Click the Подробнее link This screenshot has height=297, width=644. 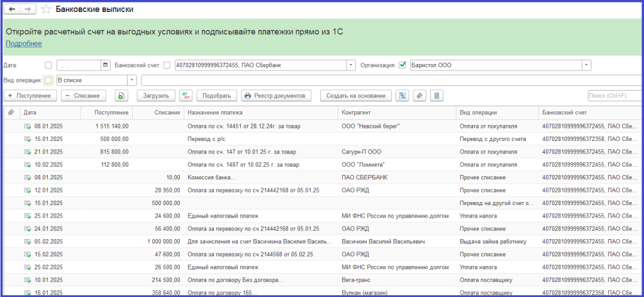coord(24,43)
